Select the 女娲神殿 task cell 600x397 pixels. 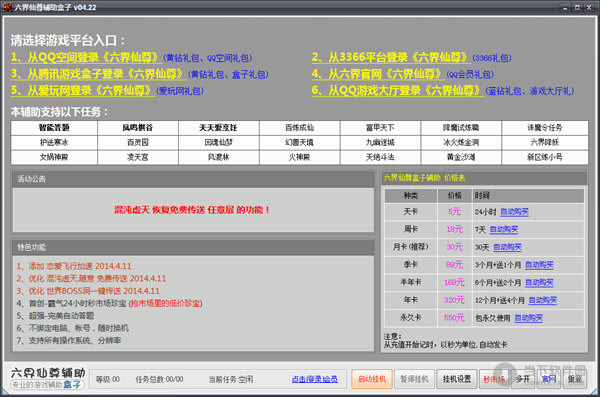tap(54, 157)
